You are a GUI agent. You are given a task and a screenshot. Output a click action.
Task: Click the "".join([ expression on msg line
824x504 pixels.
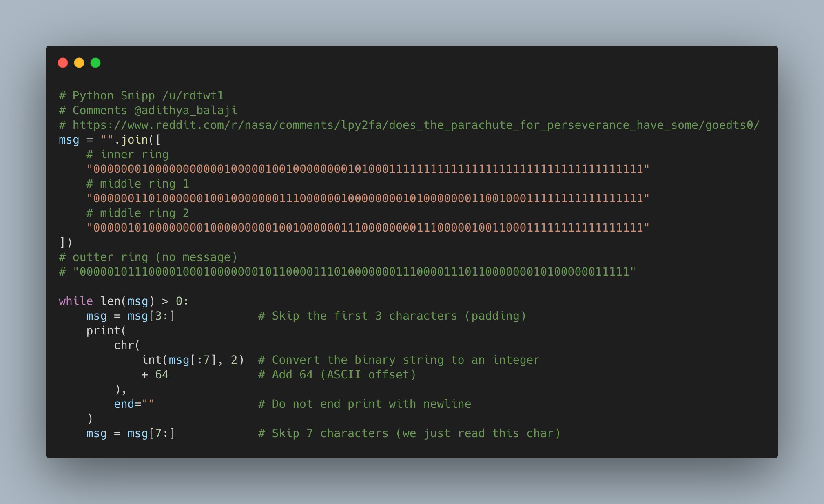coord(131,140)
